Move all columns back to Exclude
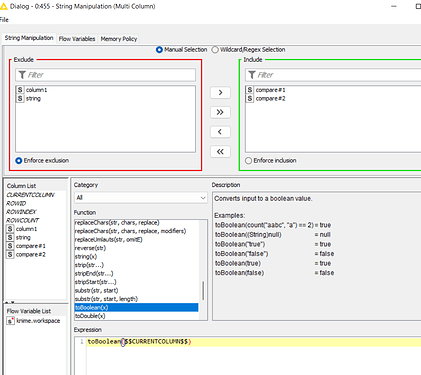This screenshot has height=375, width=421. (220, 152)
